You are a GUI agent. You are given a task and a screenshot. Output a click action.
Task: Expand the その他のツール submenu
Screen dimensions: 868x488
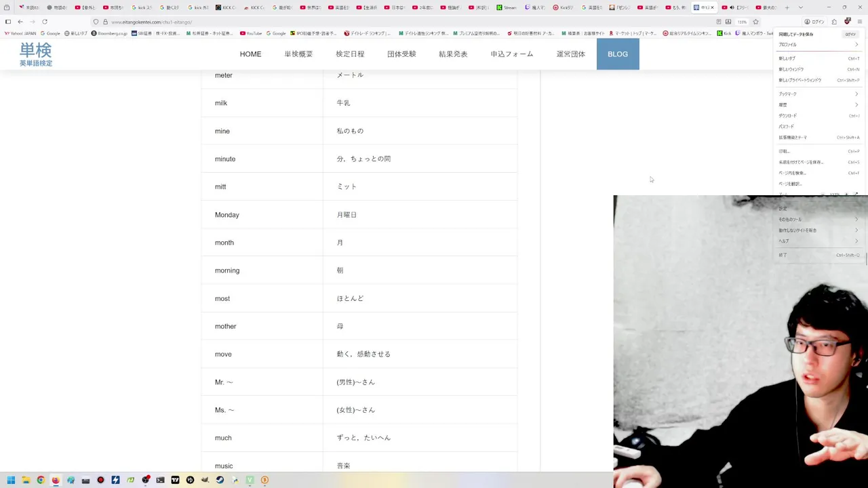(x=818, y=220)
